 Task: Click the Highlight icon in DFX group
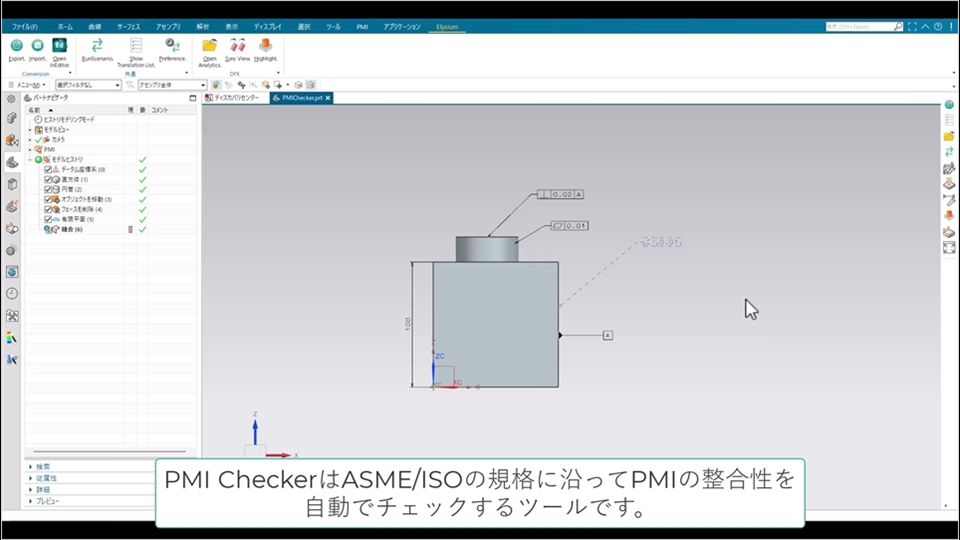coord(265,46)
